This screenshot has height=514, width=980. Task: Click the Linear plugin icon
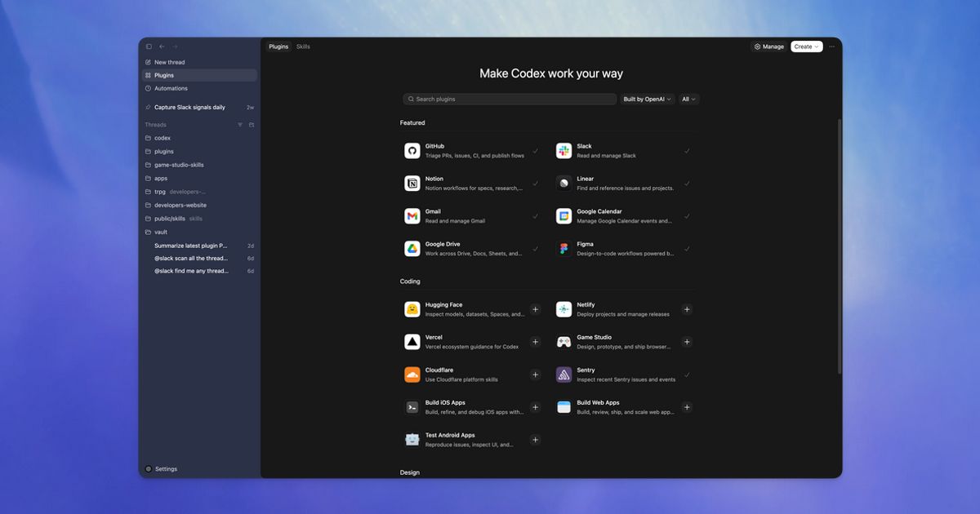tap(564, 184)
